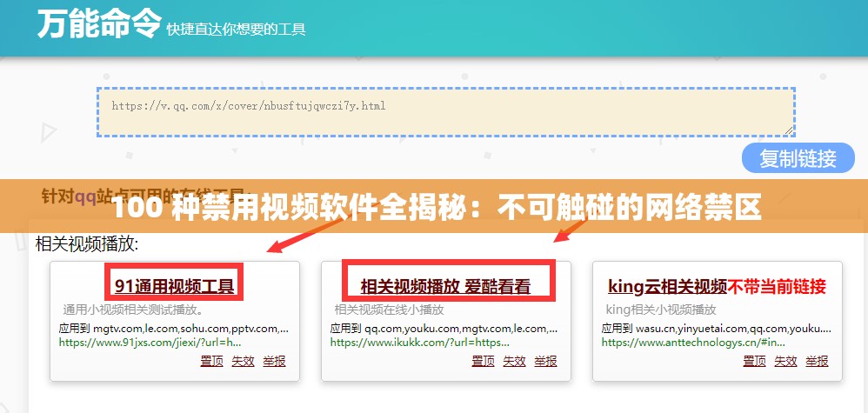Select 应用到 mgtv.com,le.com,sohu.com text
Screen dimensions: 868x413
(174, 329)
